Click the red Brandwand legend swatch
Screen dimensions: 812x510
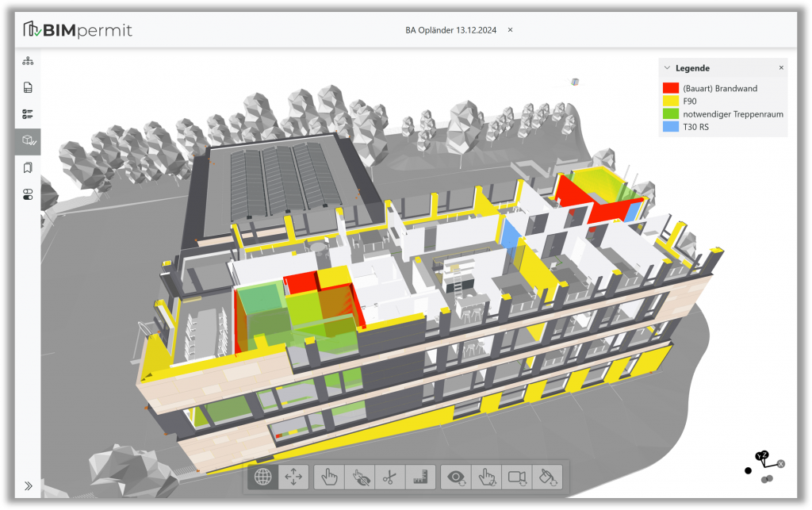point(670,88)
